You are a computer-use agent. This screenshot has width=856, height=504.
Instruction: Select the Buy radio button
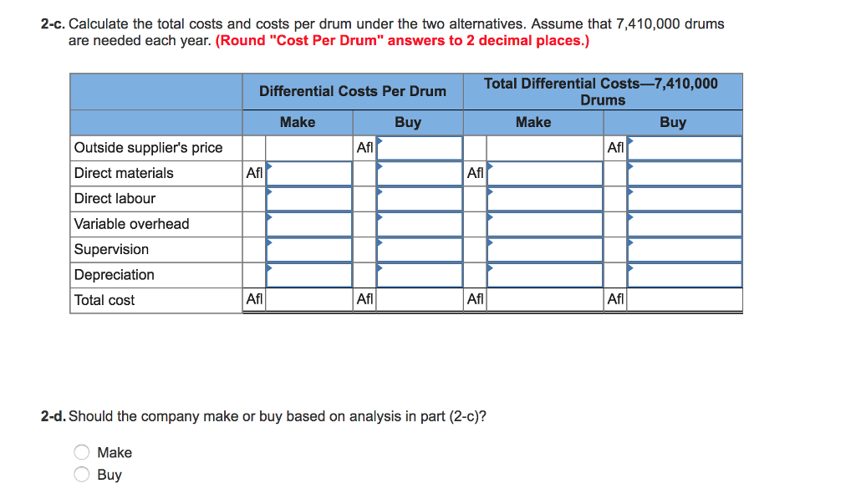pos(82,474)
